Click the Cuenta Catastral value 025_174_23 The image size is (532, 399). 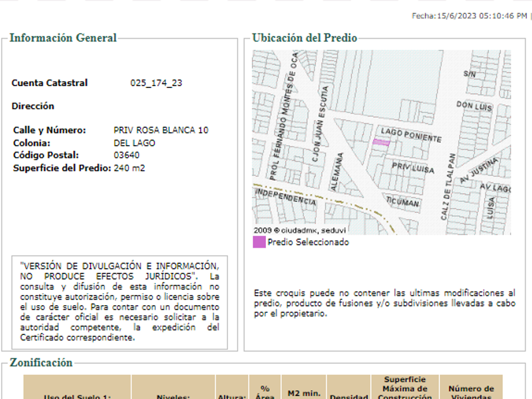pos(156,83)
